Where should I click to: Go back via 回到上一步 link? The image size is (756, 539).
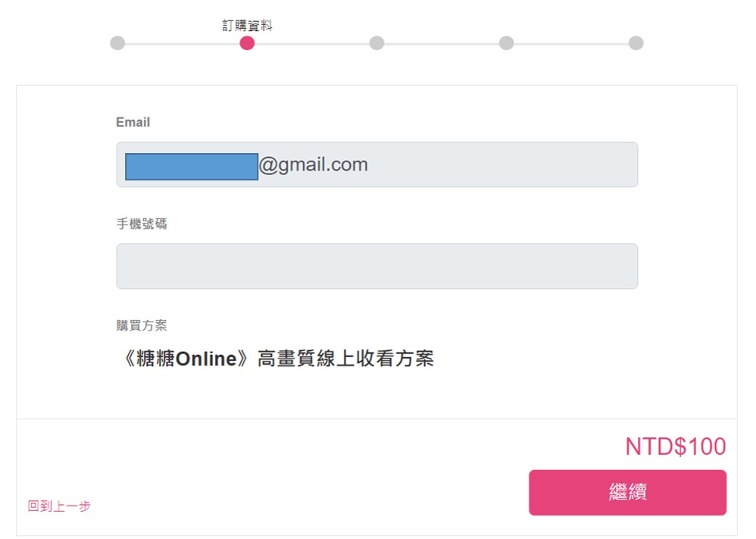coord(59,506)
